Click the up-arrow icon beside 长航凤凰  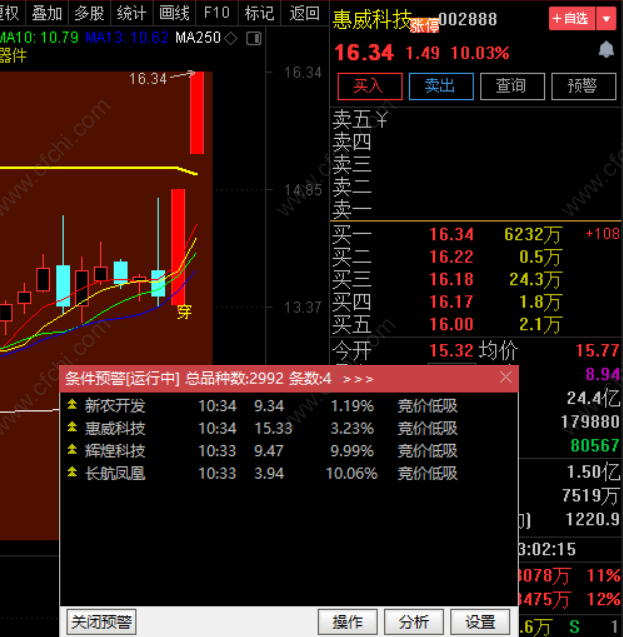click(72, 471)
